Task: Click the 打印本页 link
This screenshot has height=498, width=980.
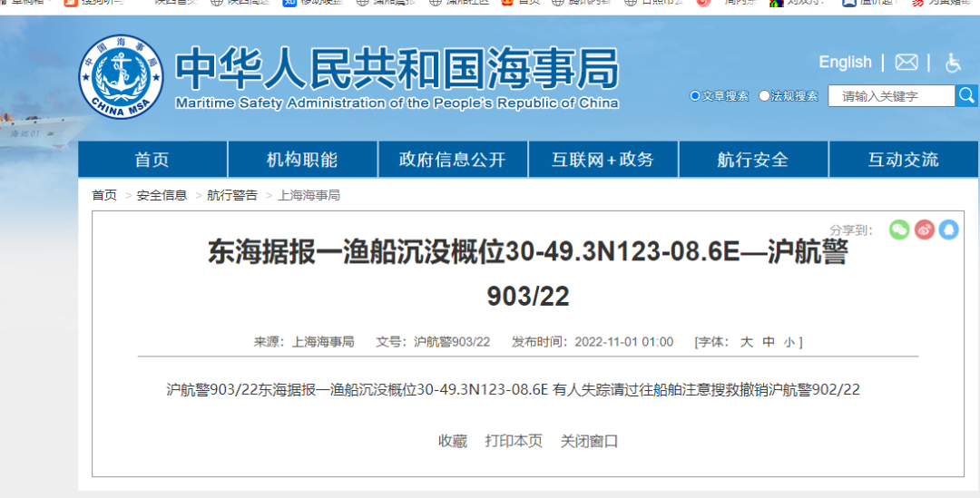Action: [514, 441]
